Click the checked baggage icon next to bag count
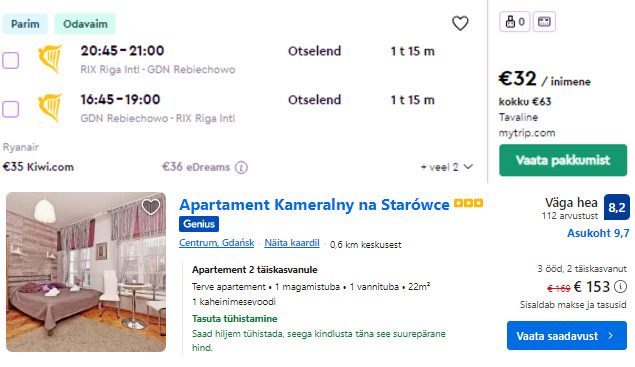The image size is (635, 367). [544, 21]
